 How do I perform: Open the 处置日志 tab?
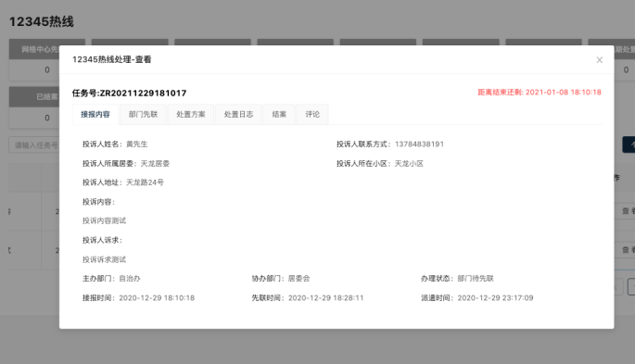[x=238, y=115]
